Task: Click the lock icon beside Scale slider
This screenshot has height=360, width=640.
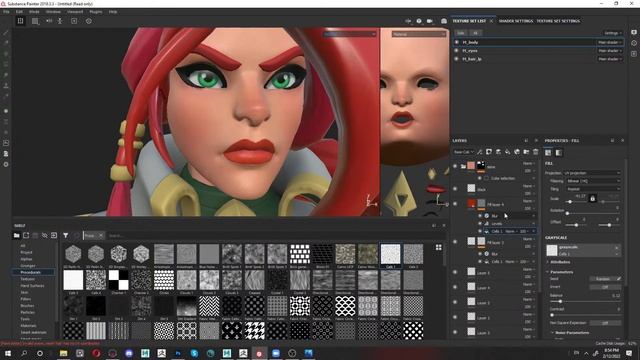Action: (x=593, y=198)
